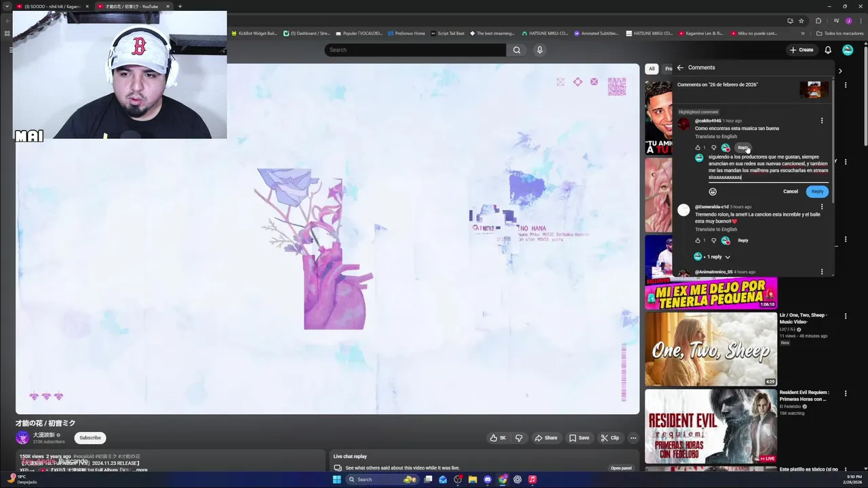Like the video with thumbs up 5K

(498, 438)
